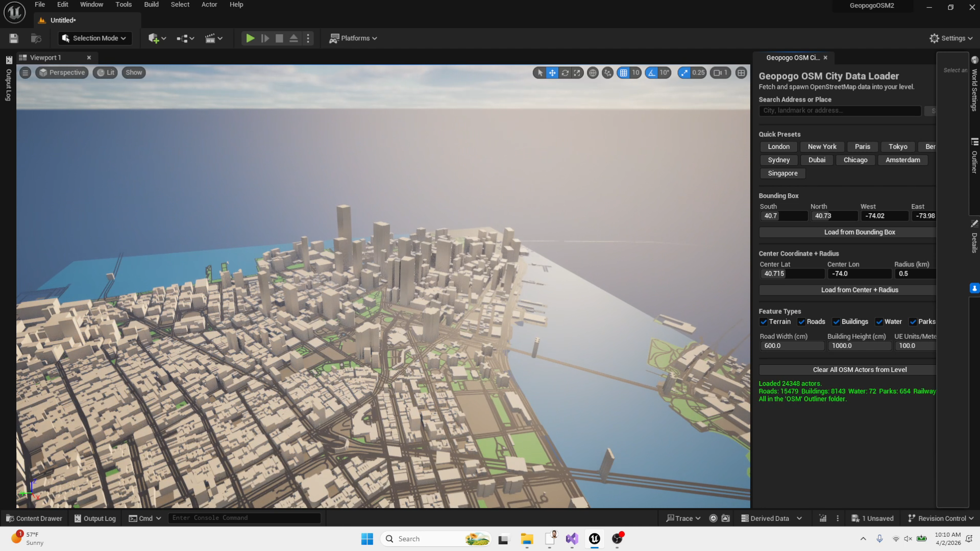Open the Tools menu
The height and width of the screenshot is (551, 980).
click(x=124, y=5)
